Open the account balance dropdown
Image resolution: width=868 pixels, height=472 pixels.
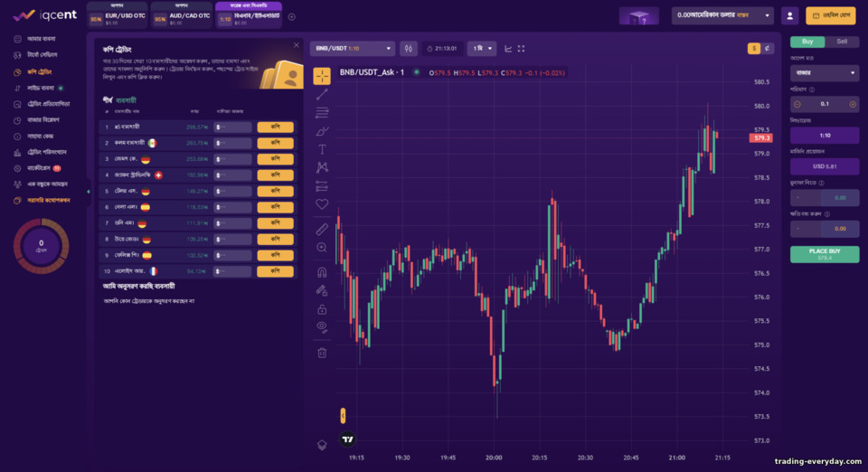click(722, 15)
